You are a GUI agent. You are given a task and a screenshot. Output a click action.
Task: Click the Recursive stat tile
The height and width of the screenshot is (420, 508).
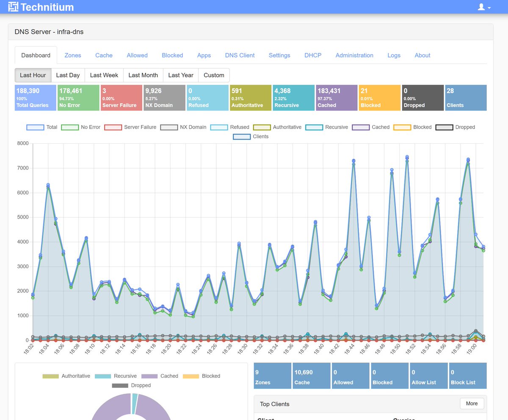coord(294,98)
